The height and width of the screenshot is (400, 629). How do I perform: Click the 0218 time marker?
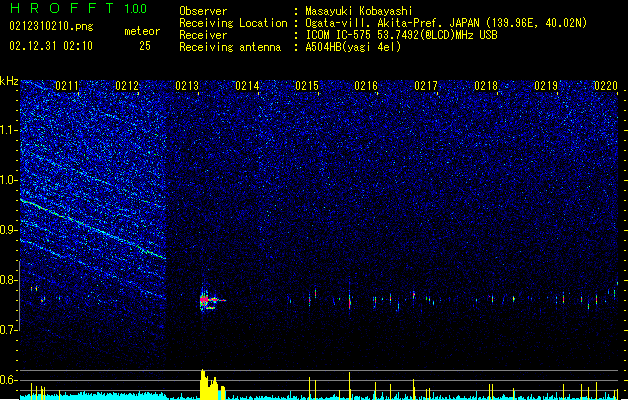[x=486, y=86]
